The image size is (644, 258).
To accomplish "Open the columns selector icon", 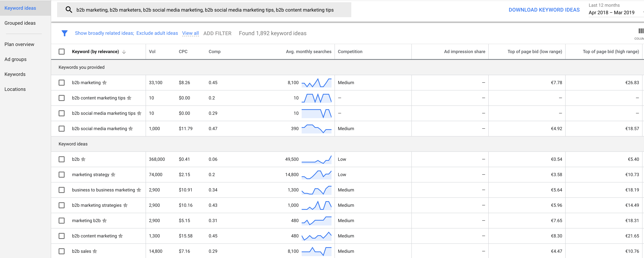I will click(641, 31).
